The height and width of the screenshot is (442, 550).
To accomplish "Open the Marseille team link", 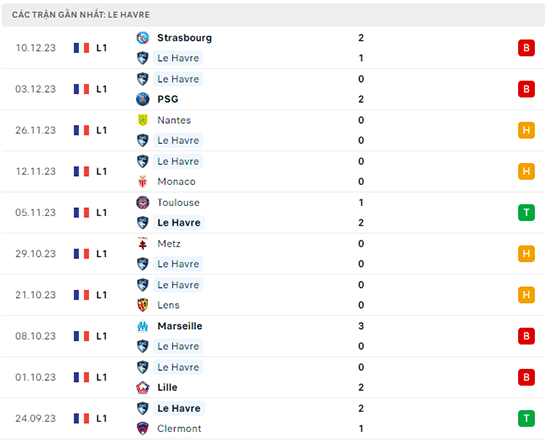I will [180, 326].
